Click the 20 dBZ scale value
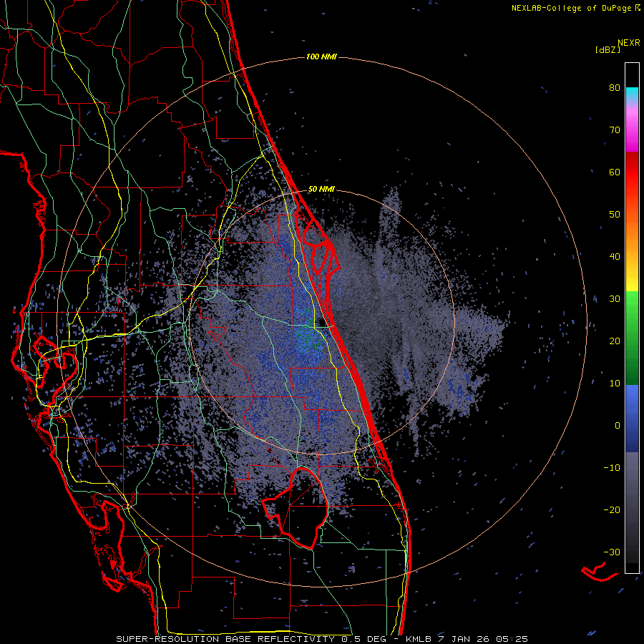 coord(615,341)
